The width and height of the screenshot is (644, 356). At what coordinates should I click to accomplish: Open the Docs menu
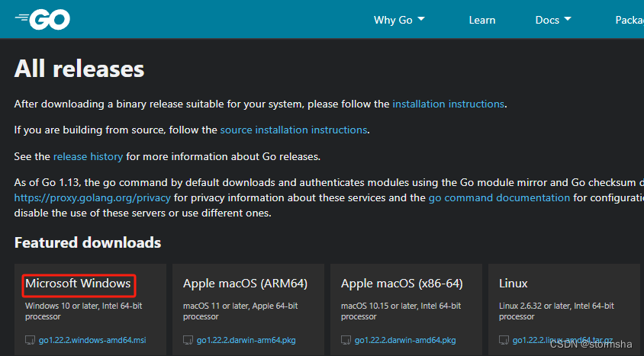tap(553, 20)
